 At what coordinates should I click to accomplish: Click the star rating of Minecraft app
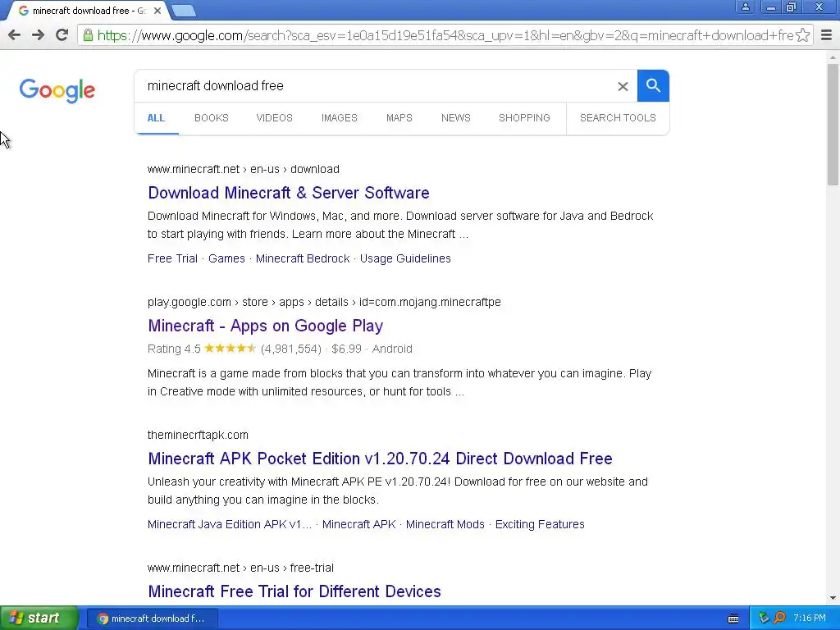pyautogui.click(x=231, y=349)
